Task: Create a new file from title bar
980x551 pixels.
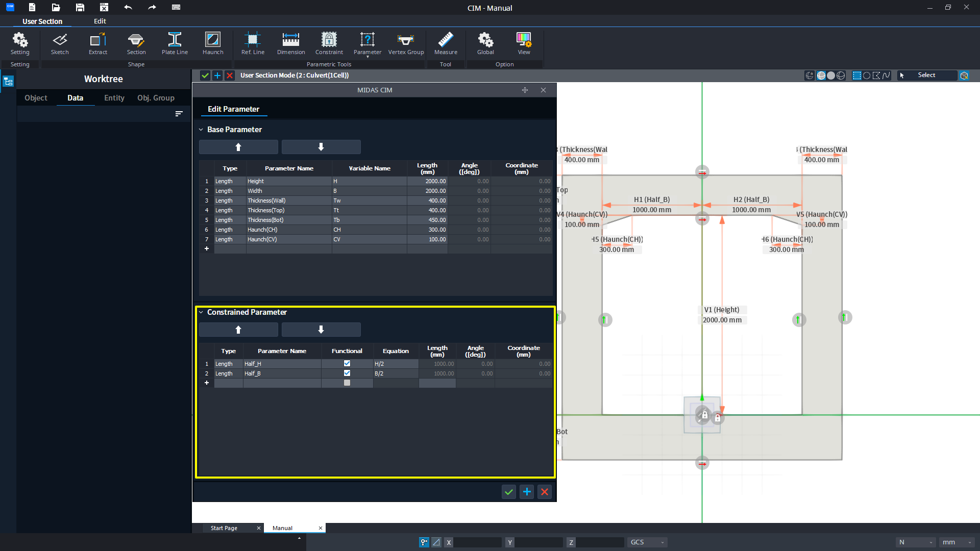Action: point(32,7)
